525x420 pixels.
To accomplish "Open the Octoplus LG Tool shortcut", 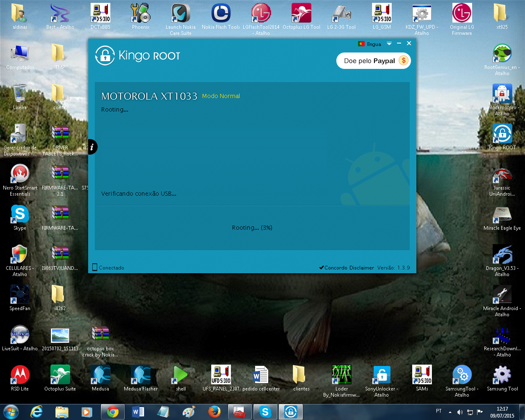I will (301, 16).
